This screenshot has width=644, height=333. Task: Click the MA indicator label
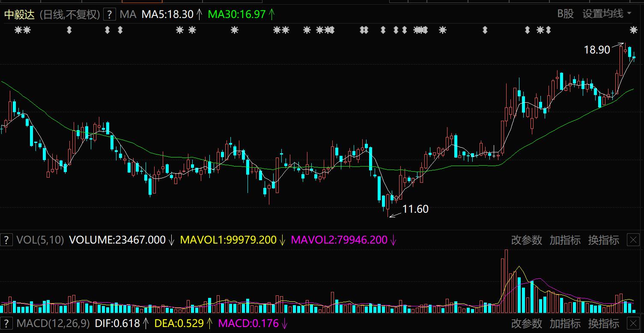[x=128, y=14]
